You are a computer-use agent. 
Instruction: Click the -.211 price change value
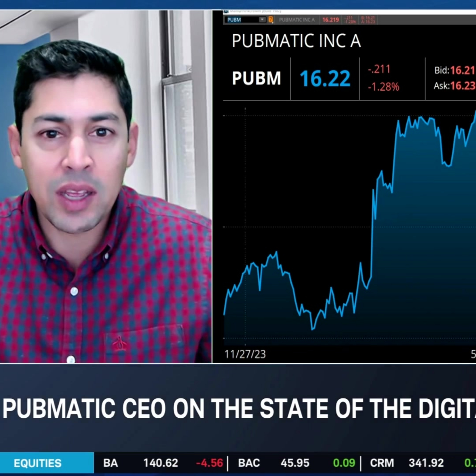click(379, 69)
